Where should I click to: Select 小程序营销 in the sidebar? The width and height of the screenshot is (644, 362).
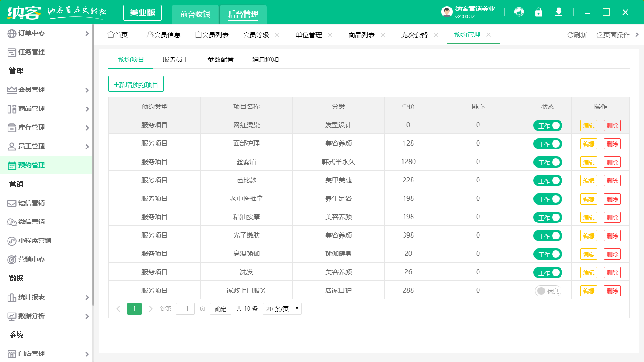click(x=10, y=240)
